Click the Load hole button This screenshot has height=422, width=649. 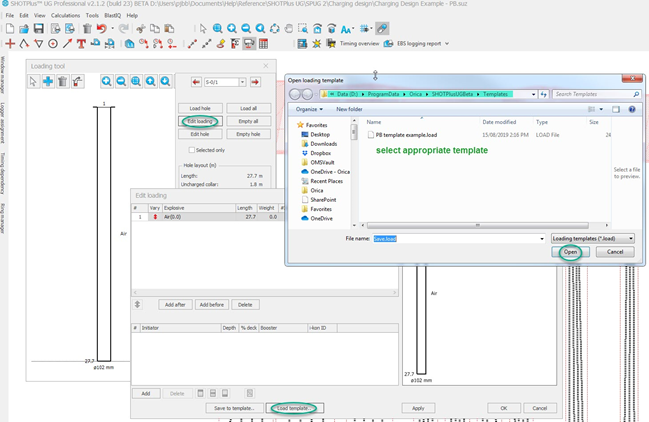pyautogui.click(x=200, y=108)
